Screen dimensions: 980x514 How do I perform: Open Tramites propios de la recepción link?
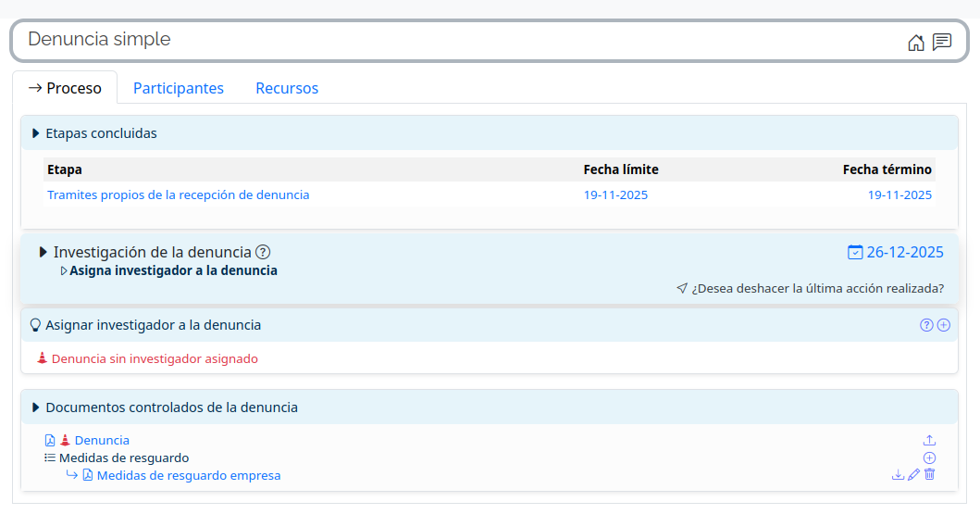coord(178,195)
